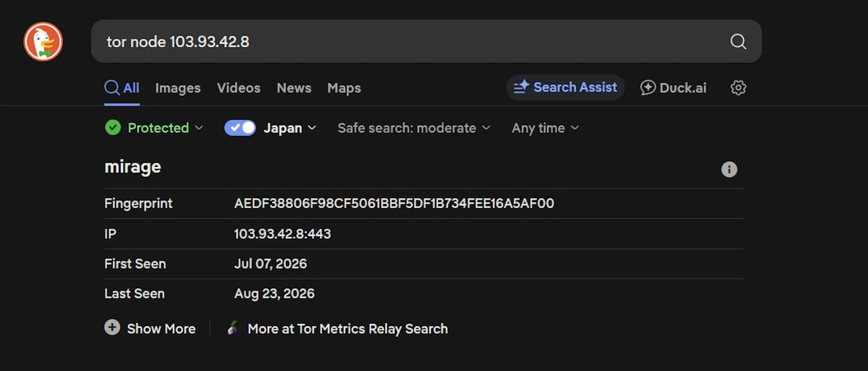Switch to the Maps tab
Viewport: 868px width, 371px height.
click(344, 88)
